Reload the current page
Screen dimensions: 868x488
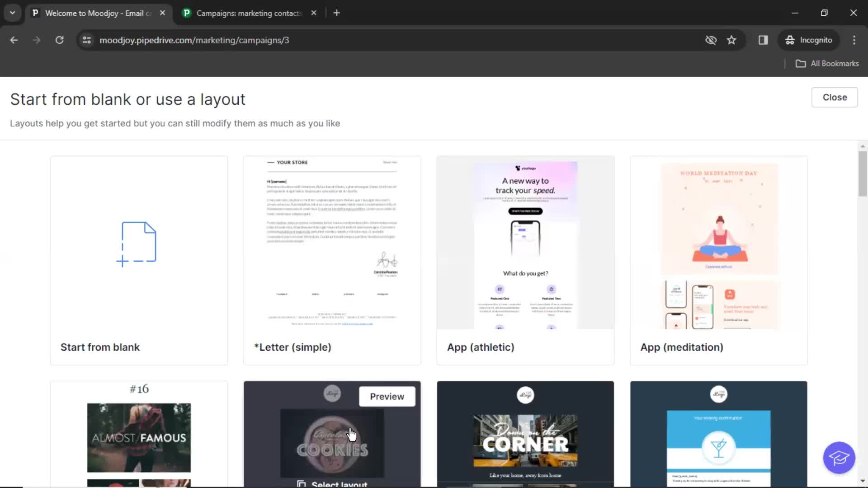point(60,40)
